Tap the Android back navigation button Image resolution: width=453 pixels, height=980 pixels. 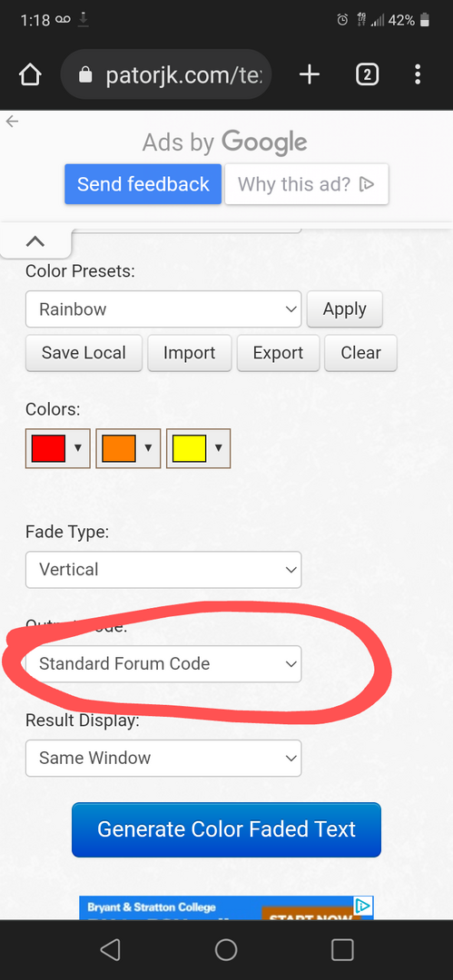coord(110,950)
